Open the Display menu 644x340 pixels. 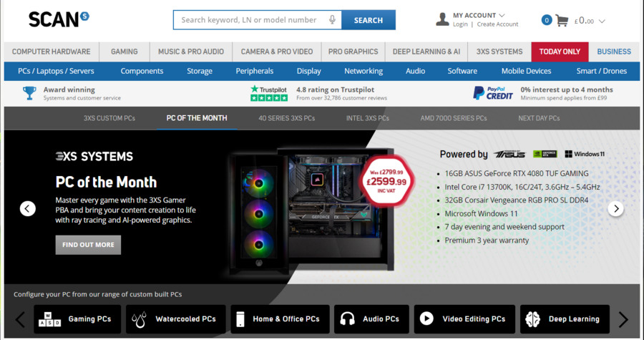pyautogui.click(x=309, y=71)
